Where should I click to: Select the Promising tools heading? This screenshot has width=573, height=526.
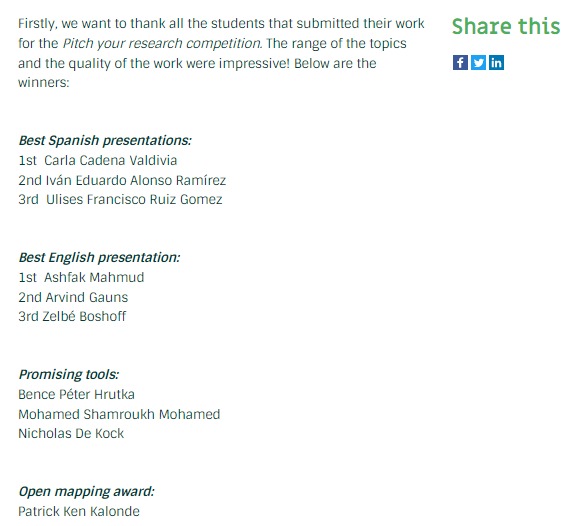click(x=69, y=375)
